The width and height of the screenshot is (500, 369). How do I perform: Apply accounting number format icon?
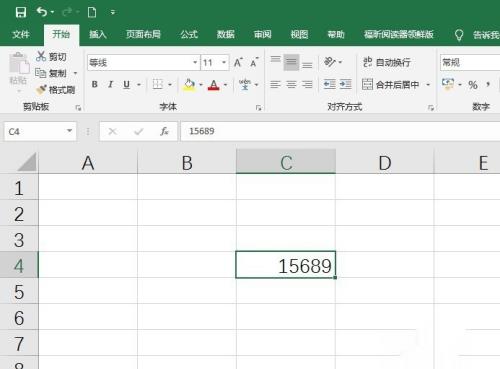tap(448, 84)
